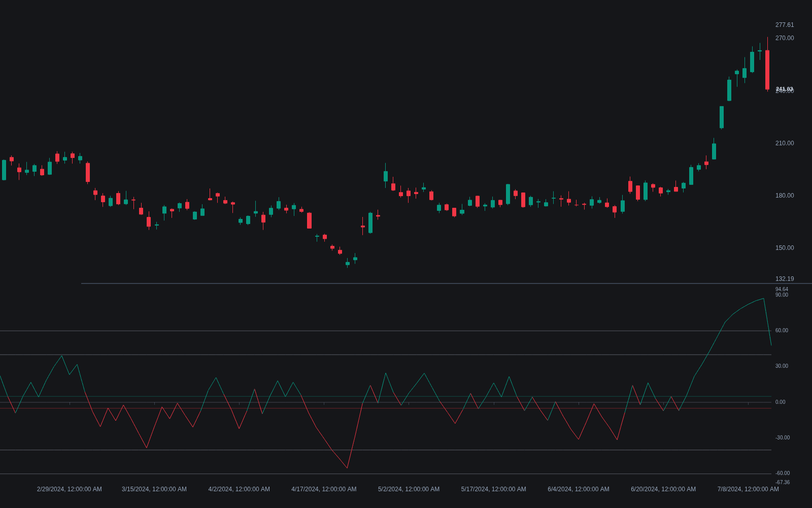This screenshot has width=812, height=508.
Task: Click the 2/29/2024 date label
Action: click(x=70, y=489)
